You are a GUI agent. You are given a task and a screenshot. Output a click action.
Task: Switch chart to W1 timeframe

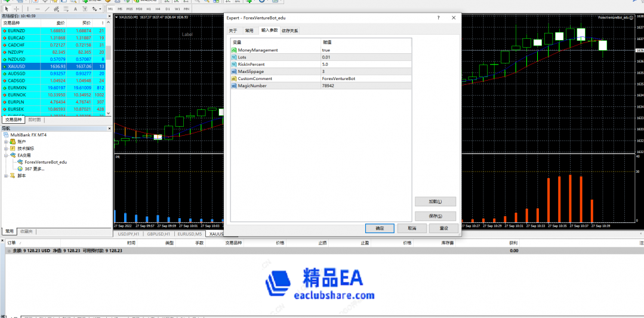click(177, 8)
